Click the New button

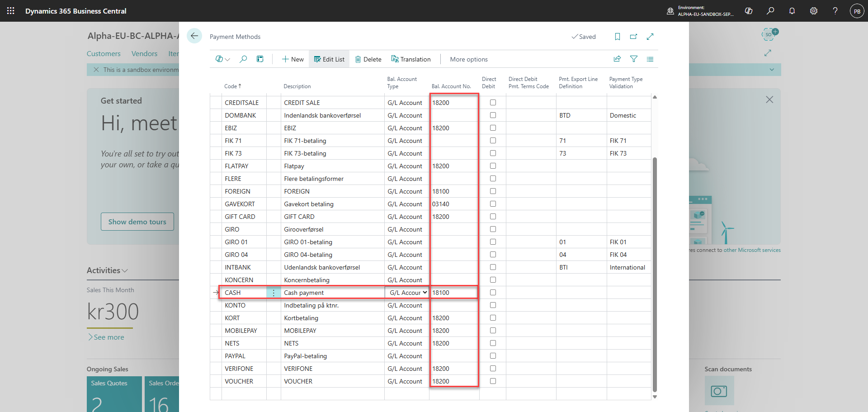point(292,59)
